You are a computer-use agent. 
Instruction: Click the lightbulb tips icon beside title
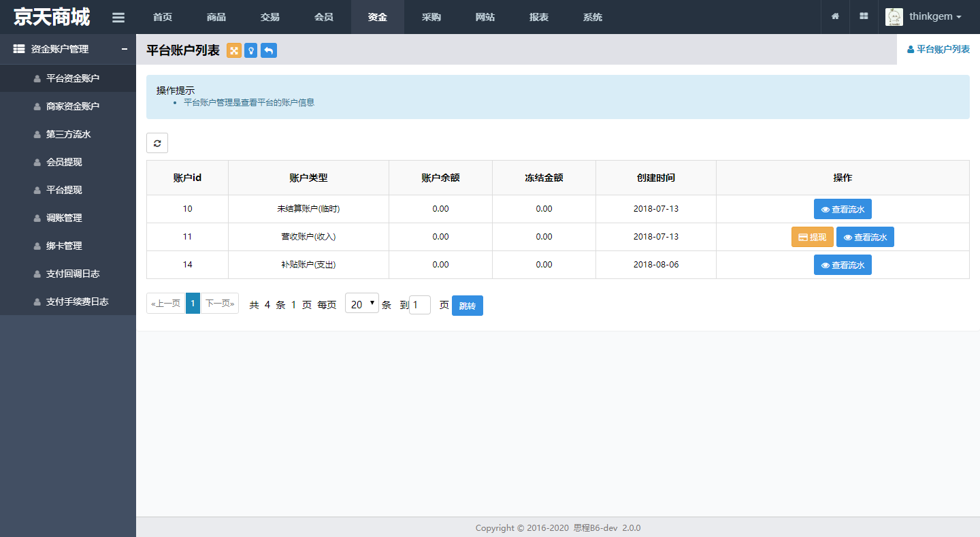click(251, 50)
